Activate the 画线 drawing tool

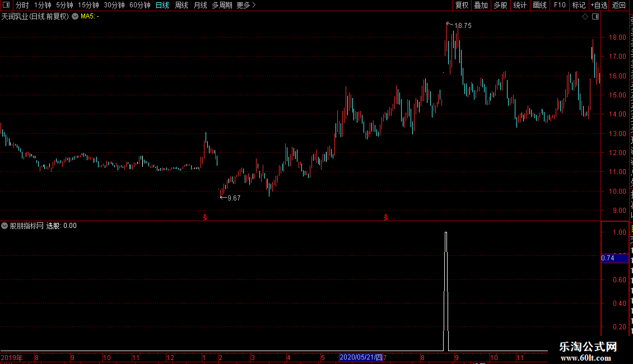(x=539, y=5)
